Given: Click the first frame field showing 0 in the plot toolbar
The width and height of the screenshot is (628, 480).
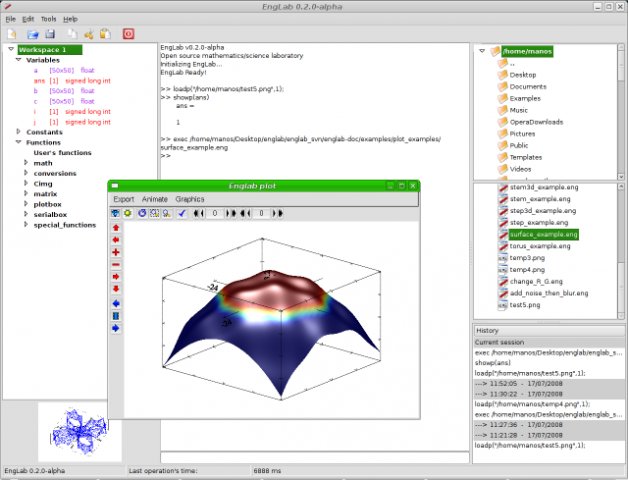Looking at the screenshot, I should [x=215, y=214].
